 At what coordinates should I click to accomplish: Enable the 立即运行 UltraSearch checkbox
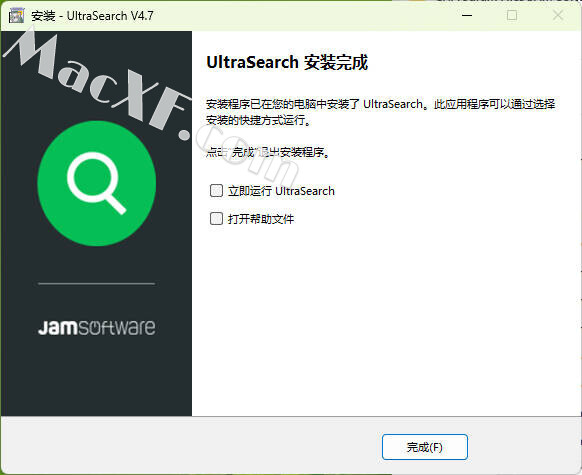(x=216, y=191)
